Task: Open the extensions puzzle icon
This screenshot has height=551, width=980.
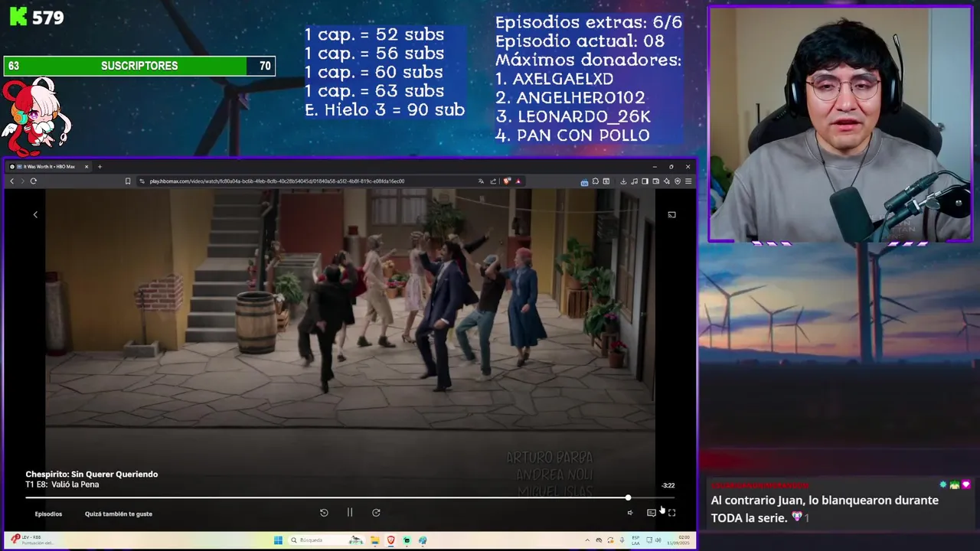Action: coord(595,181)
